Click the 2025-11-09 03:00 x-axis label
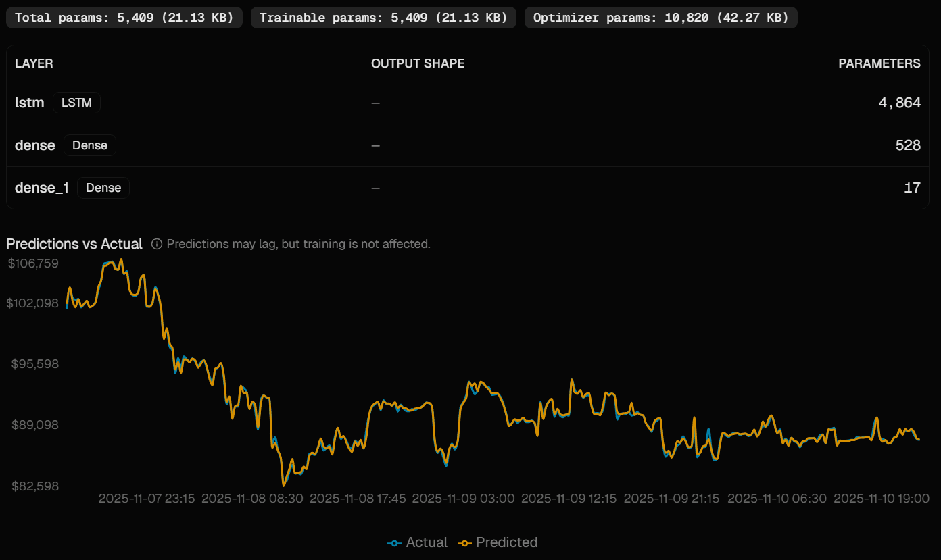The width and height of the screenshot is (941, 560). click(x=463, y=499)
